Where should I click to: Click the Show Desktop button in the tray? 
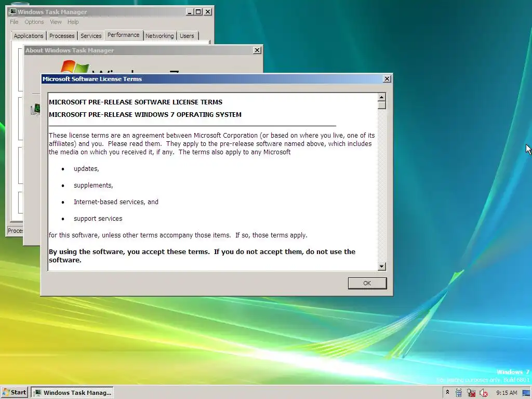point(526,393)
